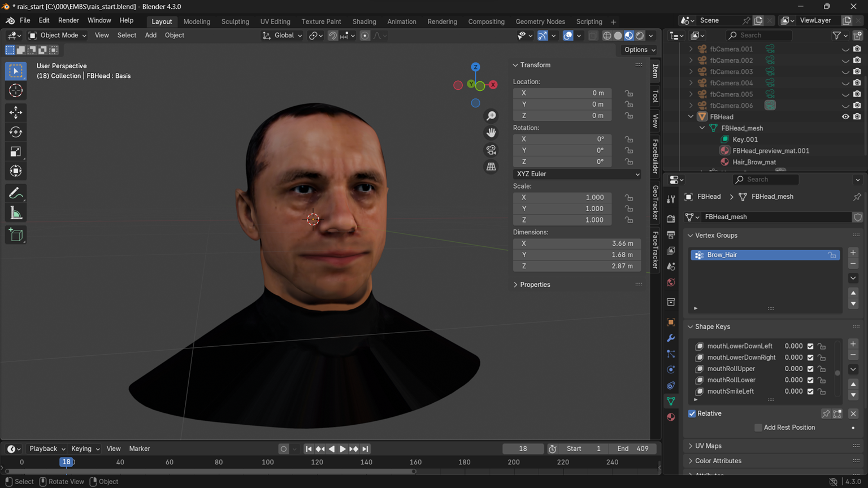Open the Object Data mesh properties tab
868x488 pixels.
[x=671, y=401]
